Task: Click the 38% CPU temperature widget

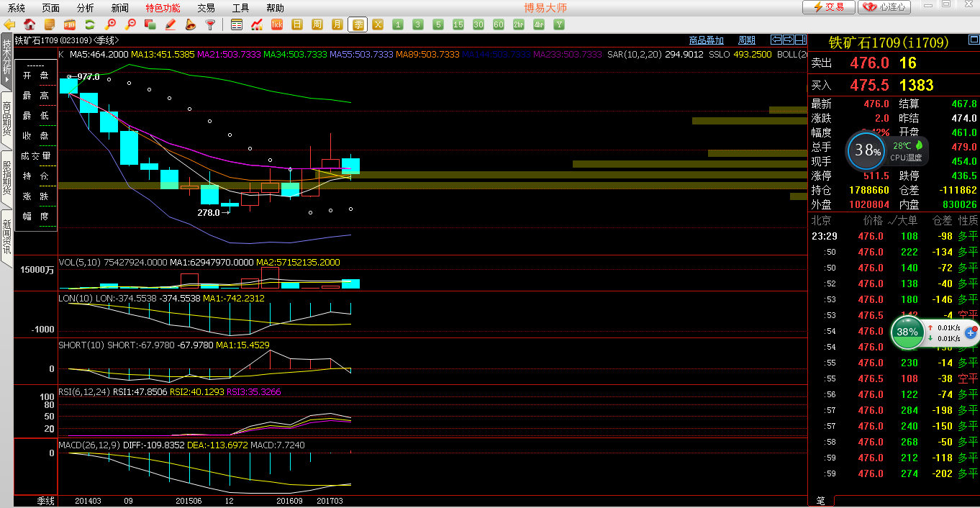Action: (866, 150)
